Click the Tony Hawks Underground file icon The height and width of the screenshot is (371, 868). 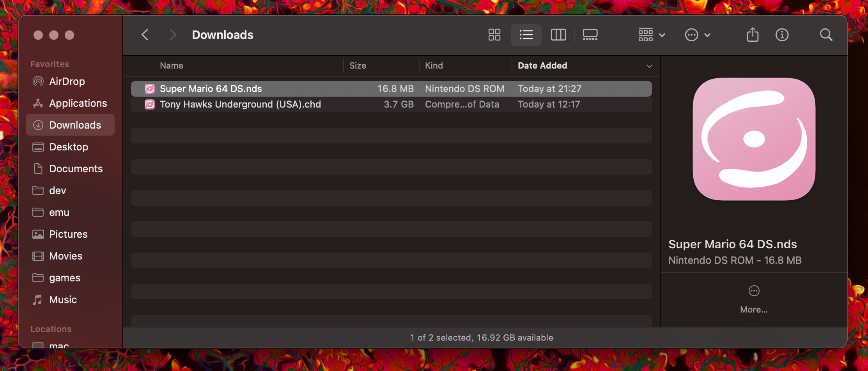click(150, 104)
